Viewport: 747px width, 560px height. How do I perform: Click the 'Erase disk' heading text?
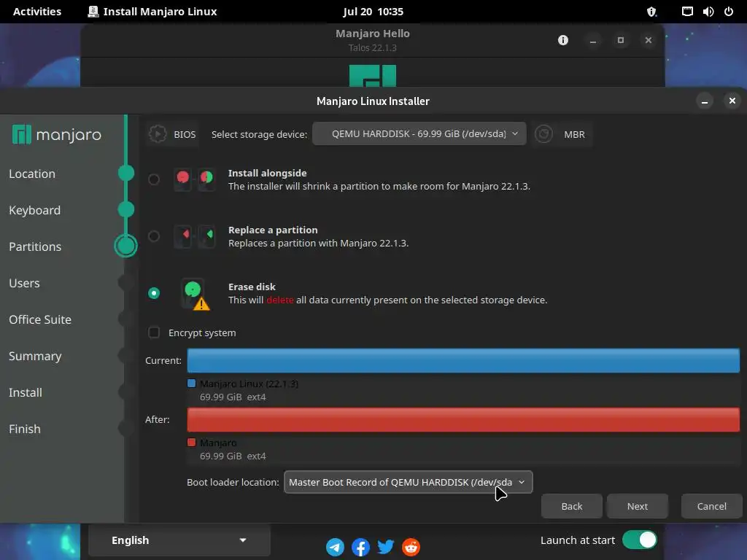click(x=252, y=287)
